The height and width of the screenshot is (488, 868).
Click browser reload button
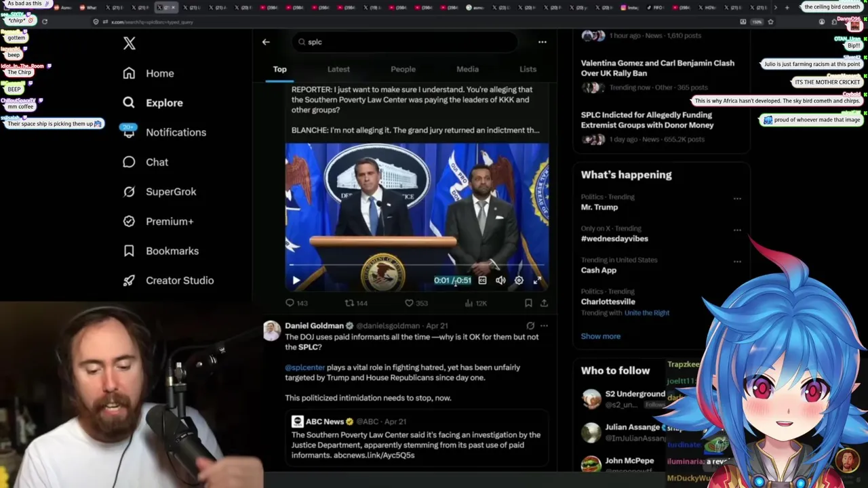click(x=45, y=21)
